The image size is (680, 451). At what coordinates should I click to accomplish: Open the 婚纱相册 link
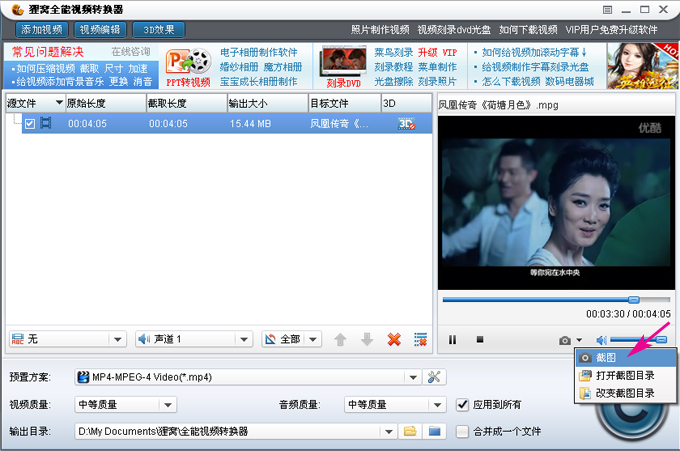pos(239,67)
